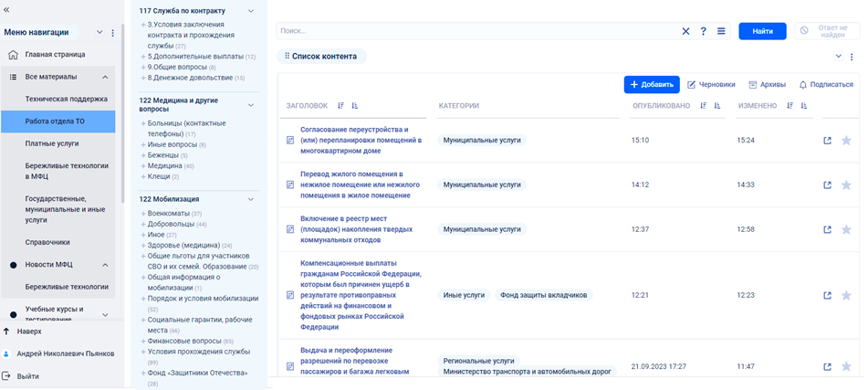Viewport: 868px width, 390px height.
Task: Click Фонд защиты вкладчиков category tag
Action: pos(544,295)
